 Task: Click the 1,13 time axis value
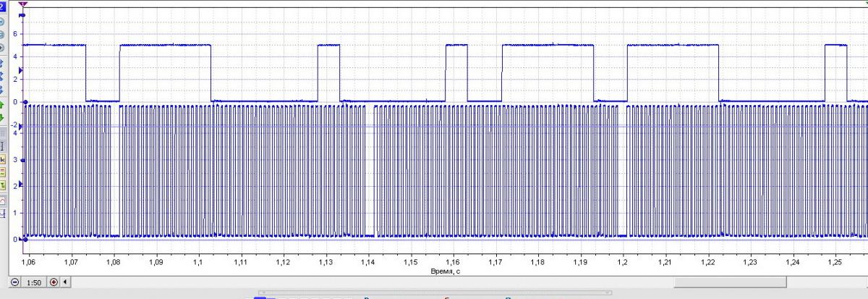[326, 261]
